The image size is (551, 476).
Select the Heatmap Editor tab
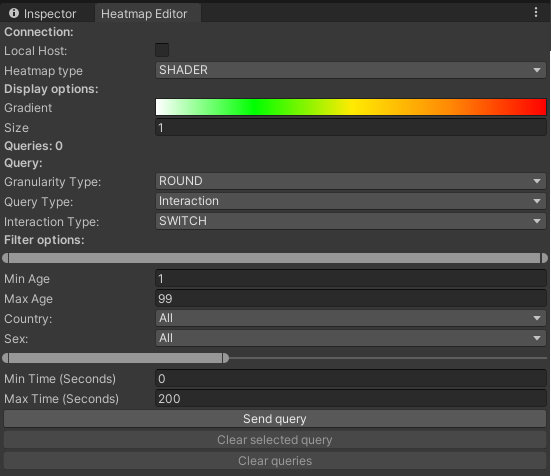coord(144,14)
